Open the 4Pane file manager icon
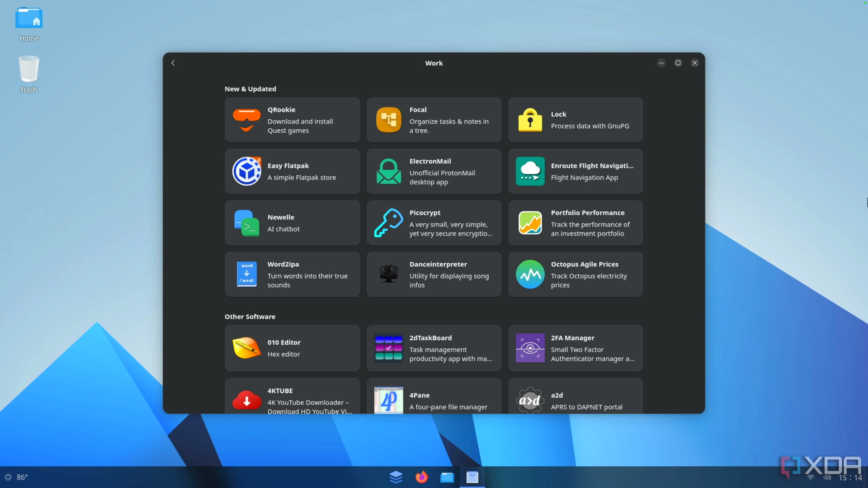Screen dimensions: 868x488 click(389, 400)
